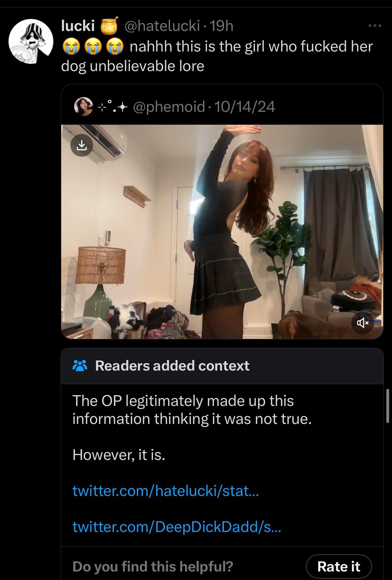Screen dimensions: 392x580
Task: Open twitter.com/DeepDickDadd link
Action: (x=176, y=527)
